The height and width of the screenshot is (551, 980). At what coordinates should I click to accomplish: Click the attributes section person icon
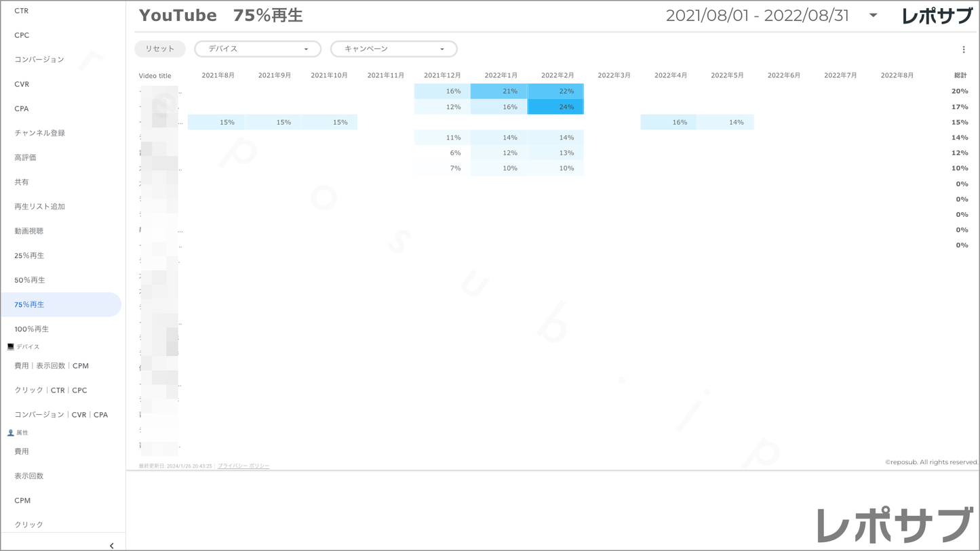click(11, 432)
